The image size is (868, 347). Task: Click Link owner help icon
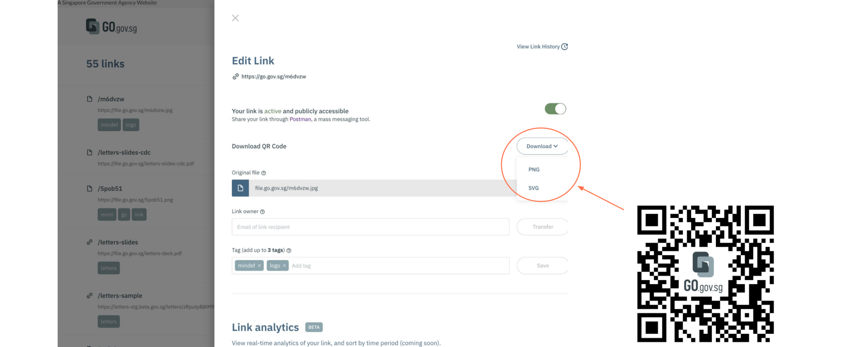[x=262, y=212]
